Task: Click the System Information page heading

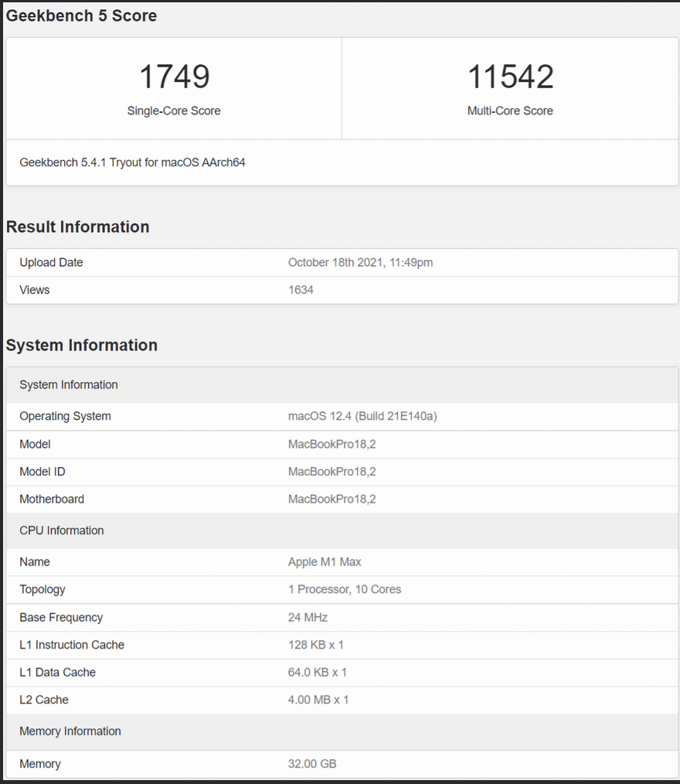Action: pos(81,345)
